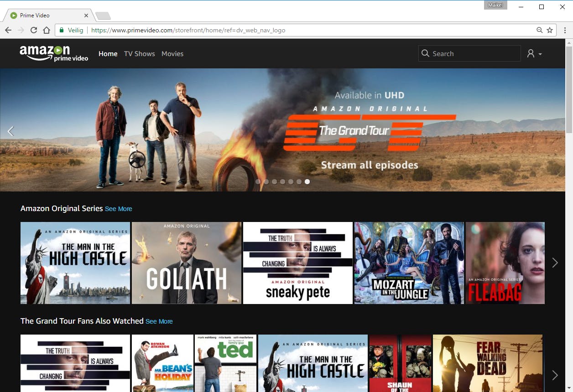Open the Fear the Walking Dead thumbnail

[x=488, y=363]
